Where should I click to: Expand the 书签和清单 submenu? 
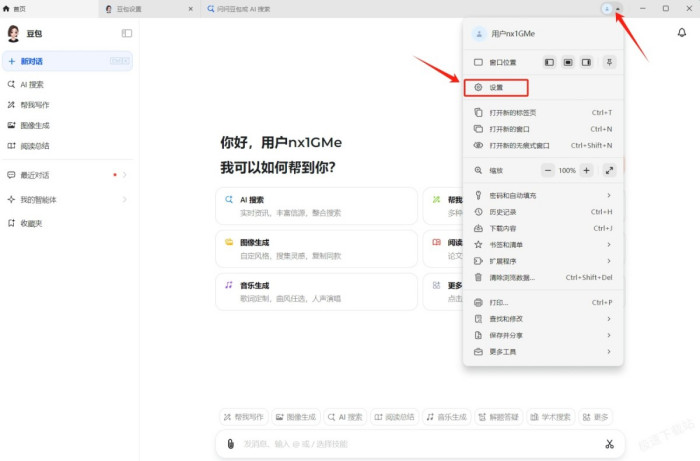[543, 245]
